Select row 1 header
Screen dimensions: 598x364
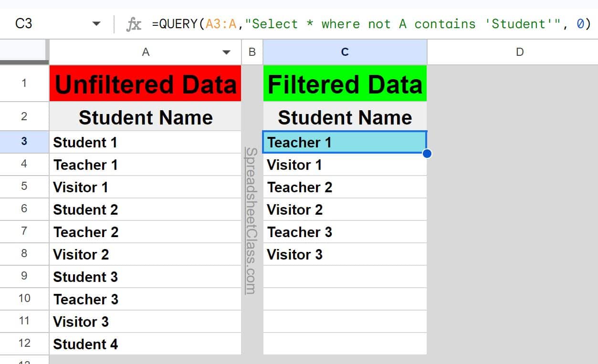(24, 83)
